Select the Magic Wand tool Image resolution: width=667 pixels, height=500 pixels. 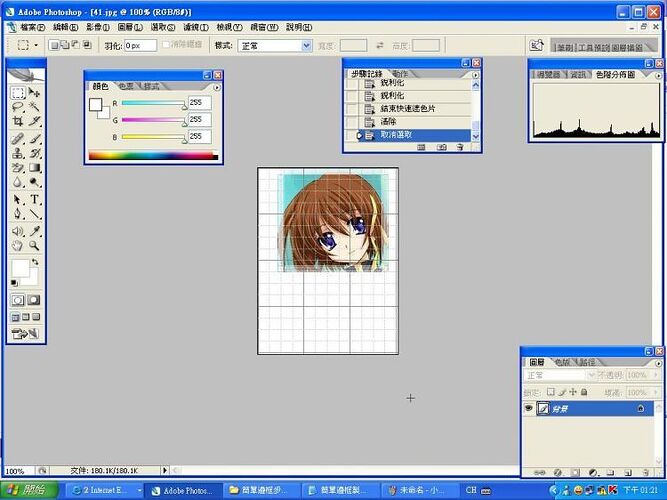(x=35, y=107)
